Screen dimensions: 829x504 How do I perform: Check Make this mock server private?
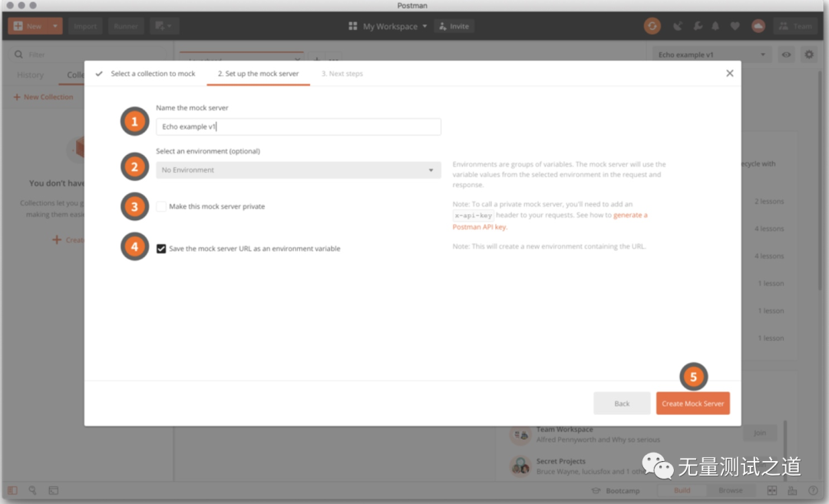[161, 206]
